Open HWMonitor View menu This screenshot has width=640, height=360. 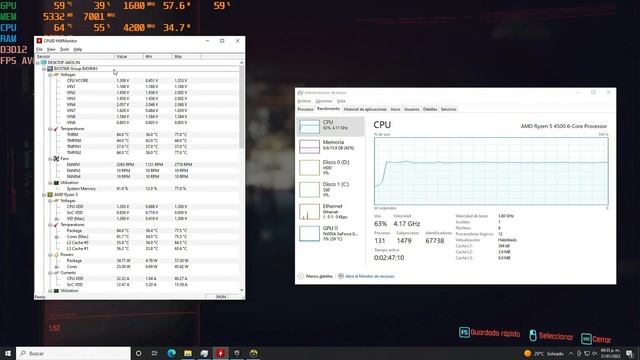[51, 49]
